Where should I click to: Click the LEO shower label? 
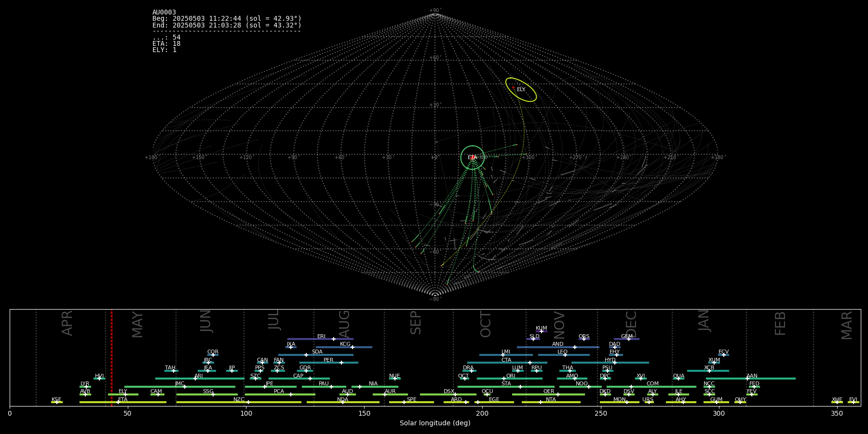pos(562,352)
